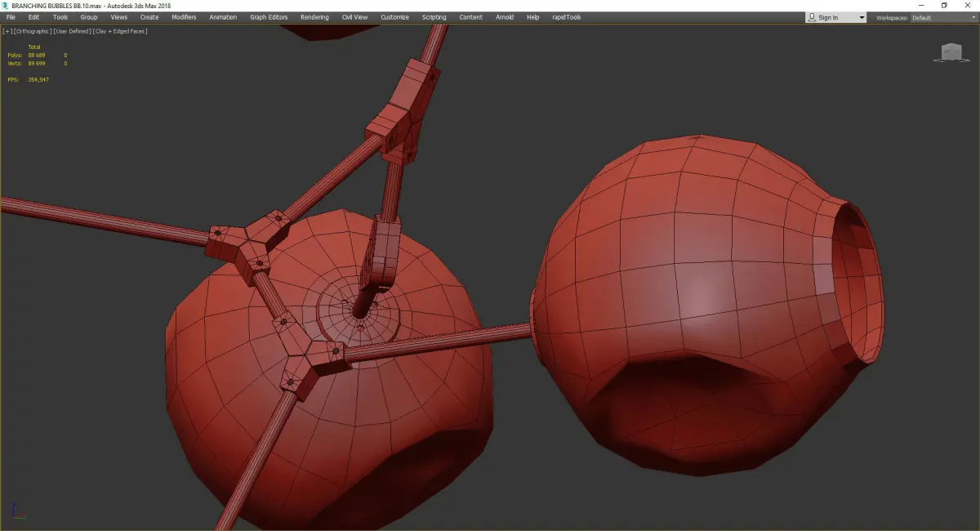980x531 pixels.
Task: Open the Workspaces Default dropdown
Action: click(943, 18)
